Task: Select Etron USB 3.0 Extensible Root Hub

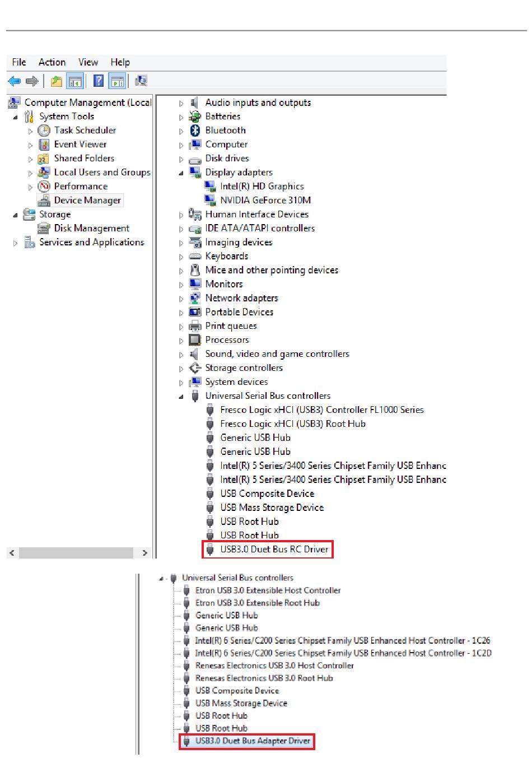Action: pos(258,603)
